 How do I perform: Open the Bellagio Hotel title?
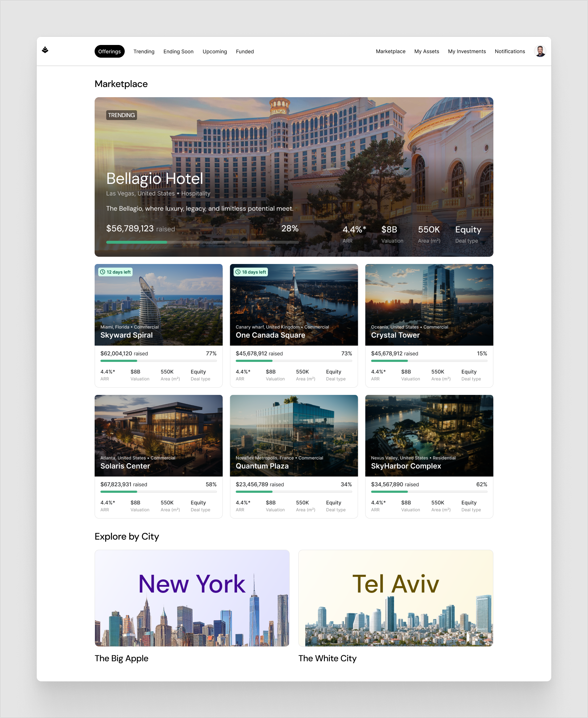coord(155,178)
